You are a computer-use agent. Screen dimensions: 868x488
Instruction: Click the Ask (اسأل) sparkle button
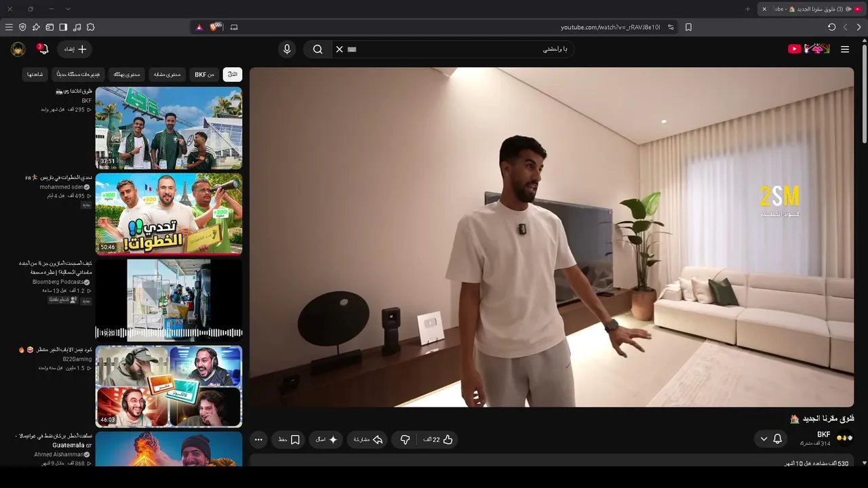coord(327,439)
